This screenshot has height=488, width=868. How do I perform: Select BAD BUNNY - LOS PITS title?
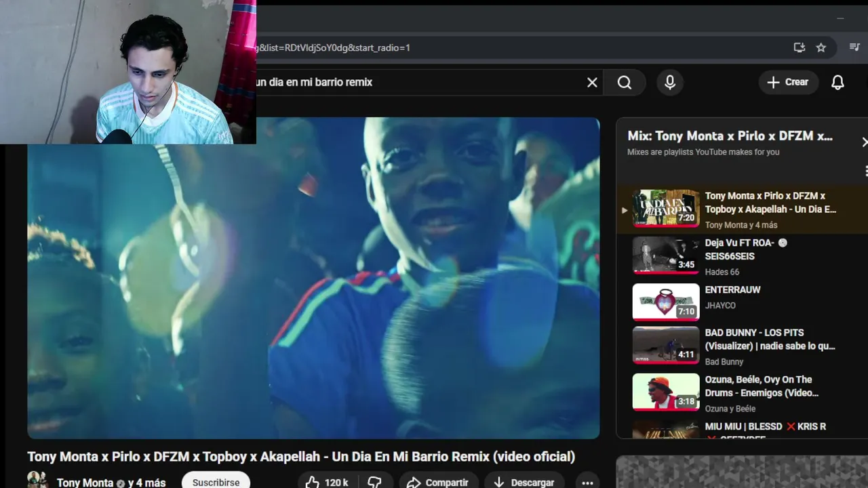[770, 340]
